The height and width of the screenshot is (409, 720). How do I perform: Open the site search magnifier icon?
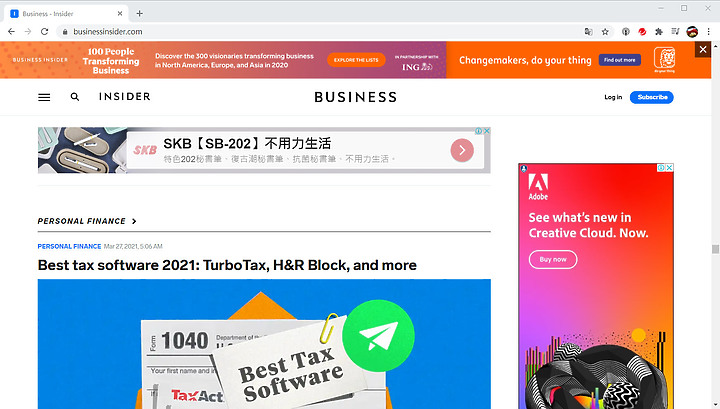tap(75, 97)
